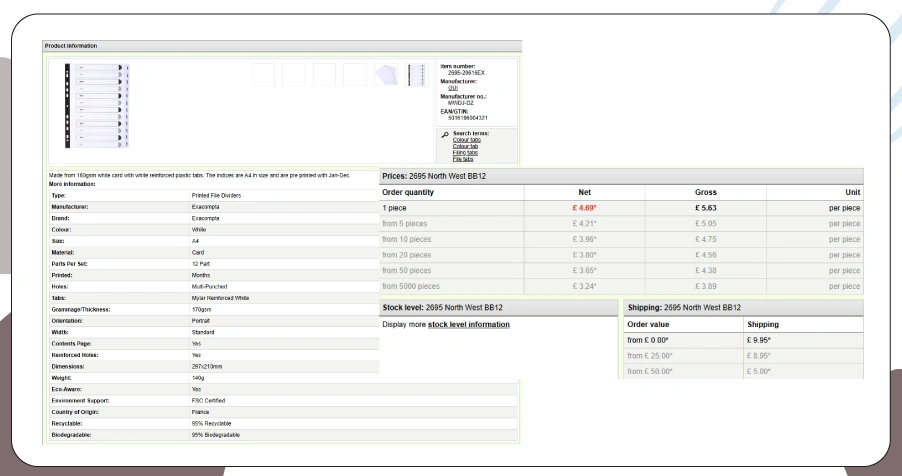This screenshot has width=902, height=476.
Task: Click the 'A4' size value
Action: click(x=195, y=241)
